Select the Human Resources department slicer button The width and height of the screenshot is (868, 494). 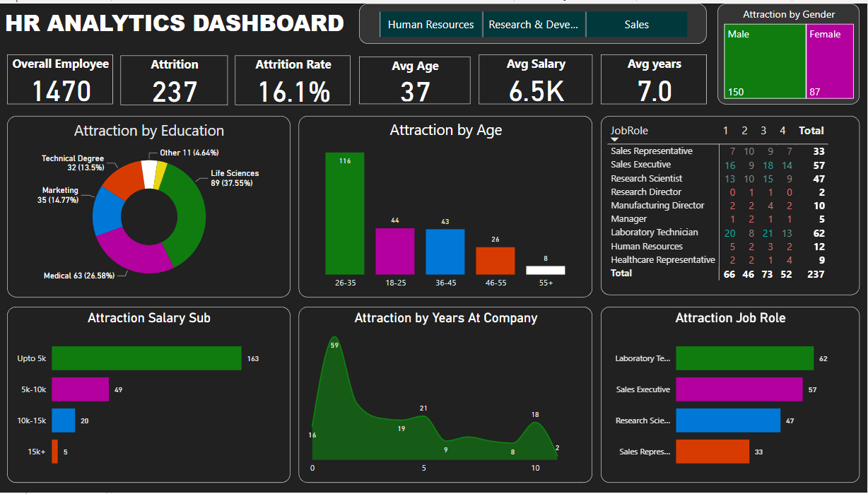tap(430, 25)
